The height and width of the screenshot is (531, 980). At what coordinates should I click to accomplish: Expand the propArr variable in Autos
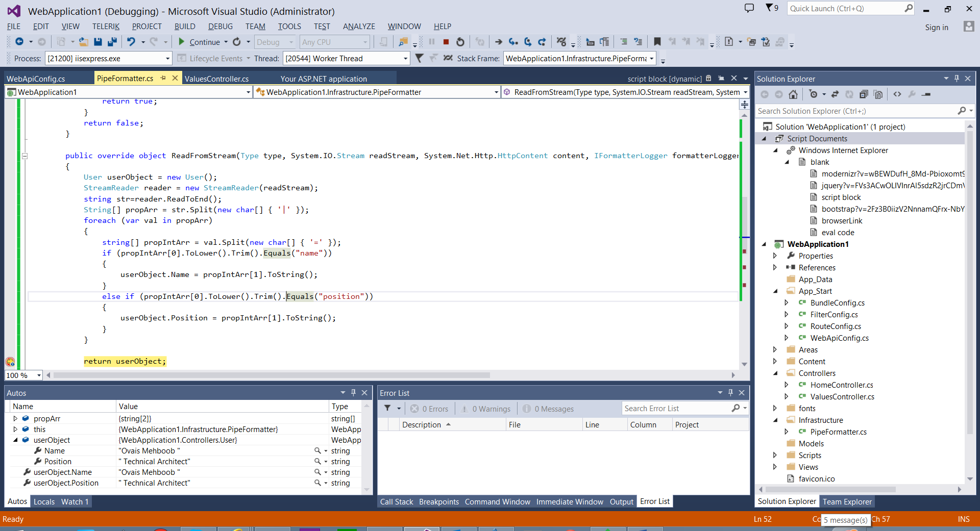point(15,418)
